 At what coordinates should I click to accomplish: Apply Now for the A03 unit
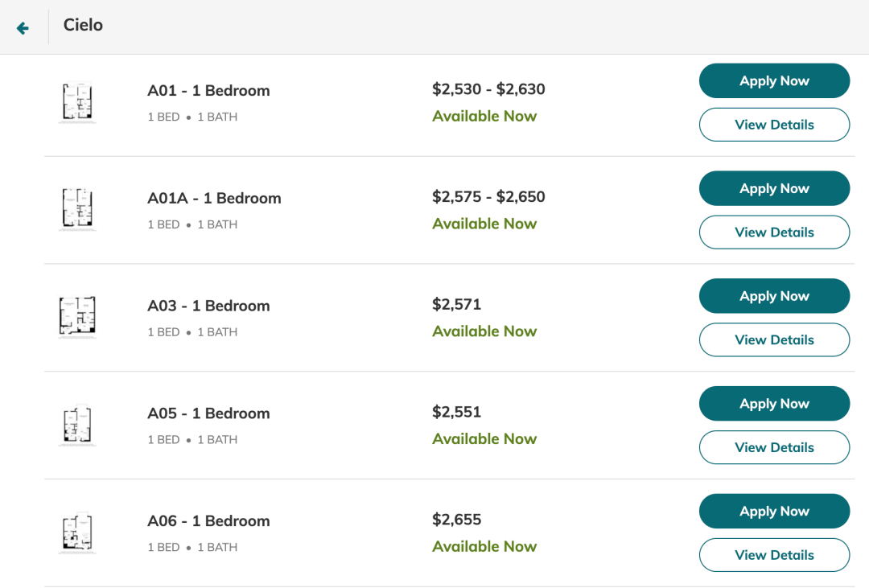point(774,296)
